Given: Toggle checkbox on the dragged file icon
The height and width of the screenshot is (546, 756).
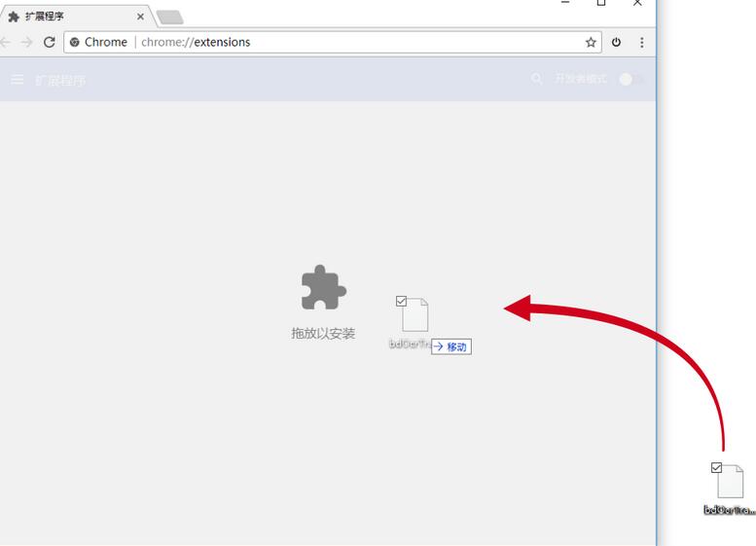Looking at the screenshot, I should pos(401,301).
